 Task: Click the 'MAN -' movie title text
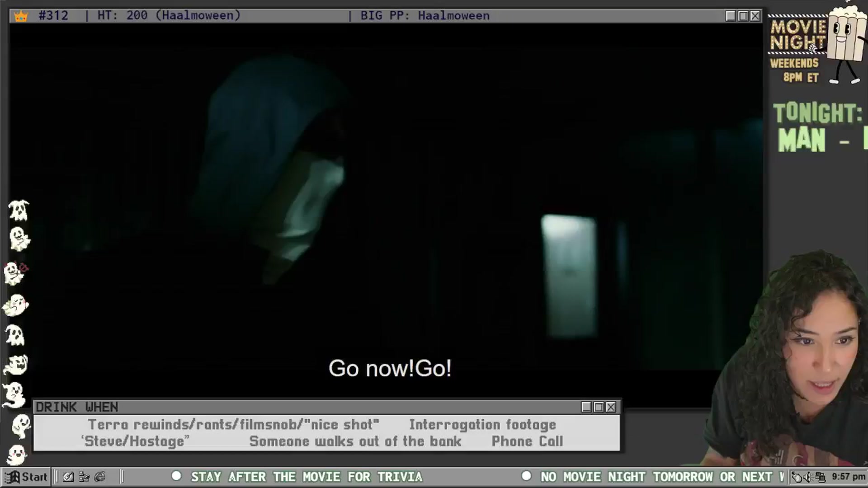[x=814, y=140]
